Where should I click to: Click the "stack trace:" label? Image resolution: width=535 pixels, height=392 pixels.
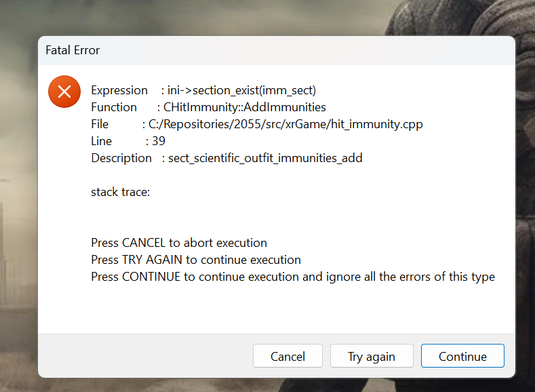121,192
